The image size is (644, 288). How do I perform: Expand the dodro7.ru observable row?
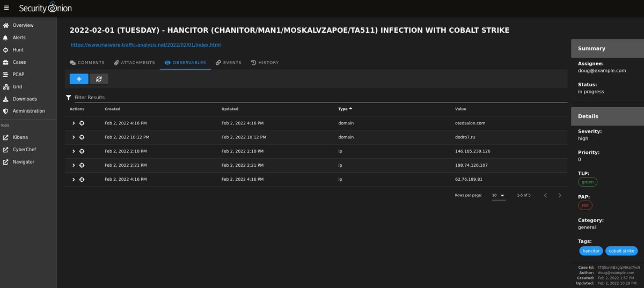(x=74, y=137)
